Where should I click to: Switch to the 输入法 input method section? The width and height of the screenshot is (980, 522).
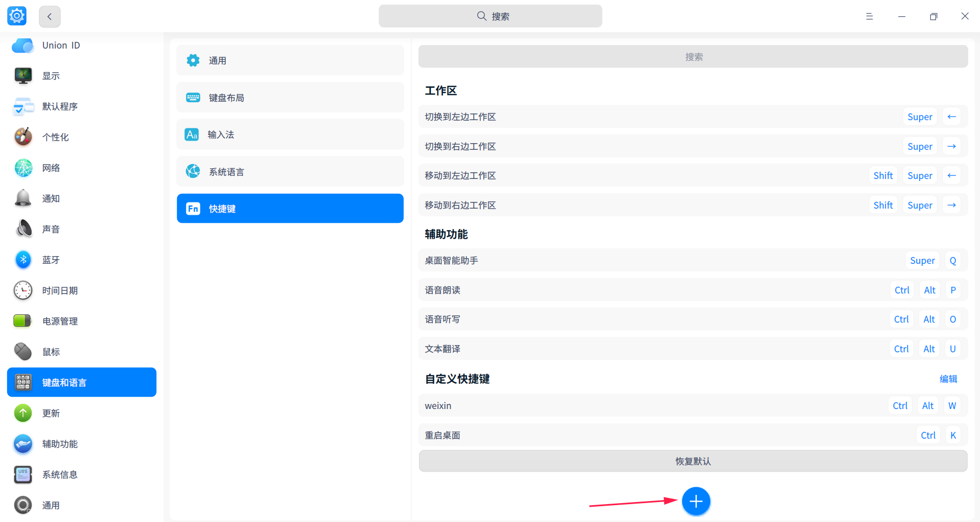coord(290,134)
